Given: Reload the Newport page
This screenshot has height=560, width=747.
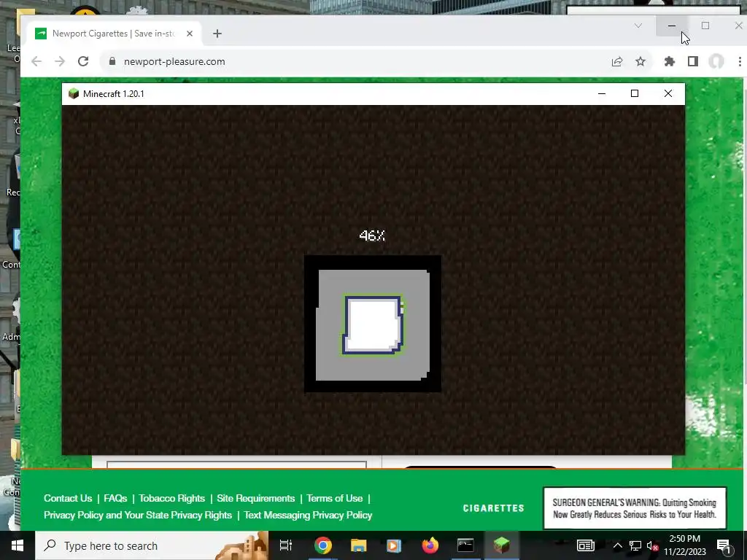Looking at the screenshot, I should (83, 61).
